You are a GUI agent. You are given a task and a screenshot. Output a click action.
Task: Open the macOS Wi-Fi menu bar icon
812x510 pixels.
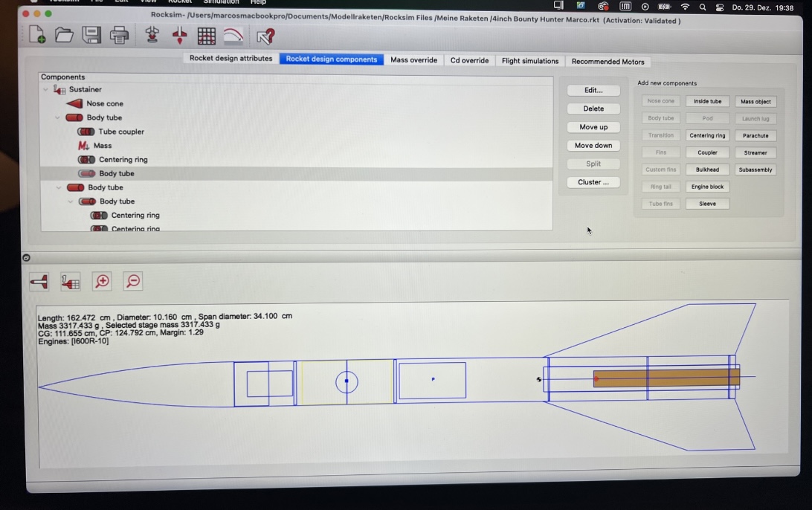[684, 7]
